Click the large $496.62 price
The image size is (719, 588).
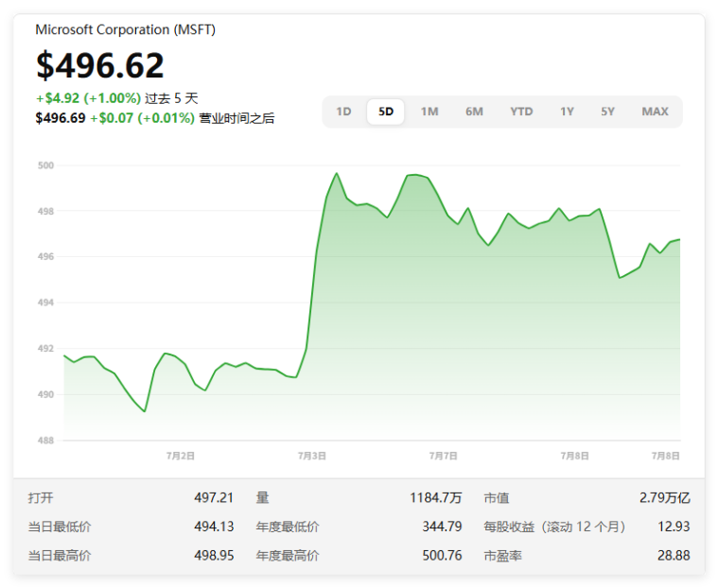(x=100, y=65)
